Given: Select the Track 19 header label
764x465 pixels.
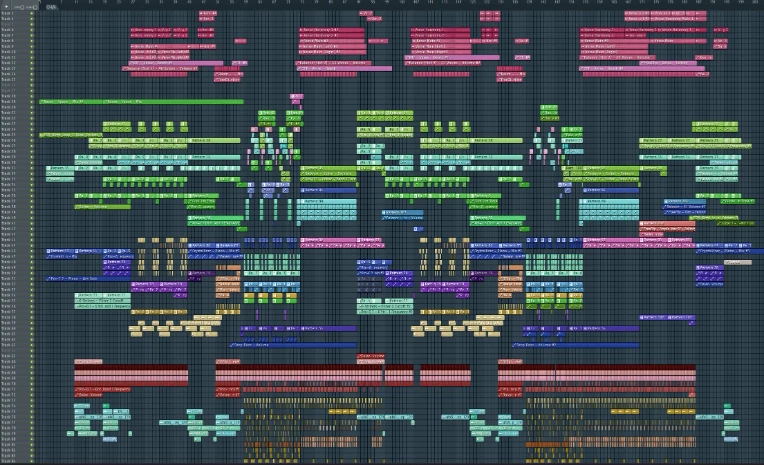Looking at the screenshot, I should [8, 102].
